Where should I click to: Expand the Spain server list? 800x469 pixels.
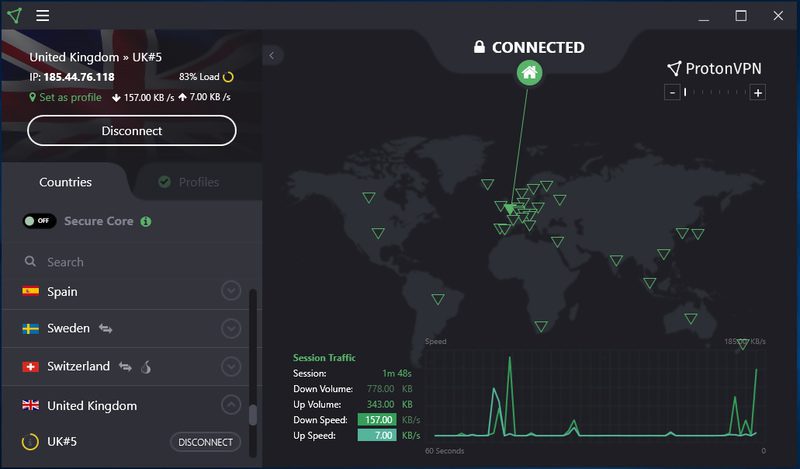coord(231,290)
